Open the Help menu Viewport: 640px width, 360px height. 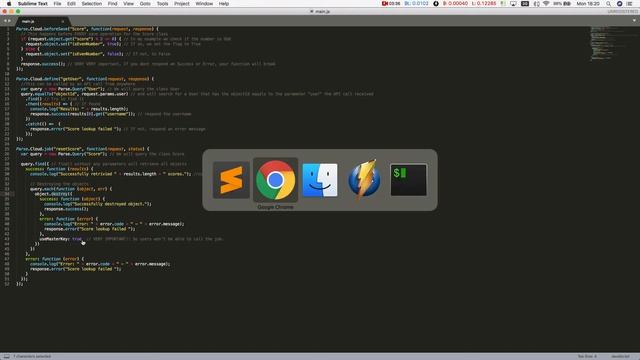coord(224,4)
